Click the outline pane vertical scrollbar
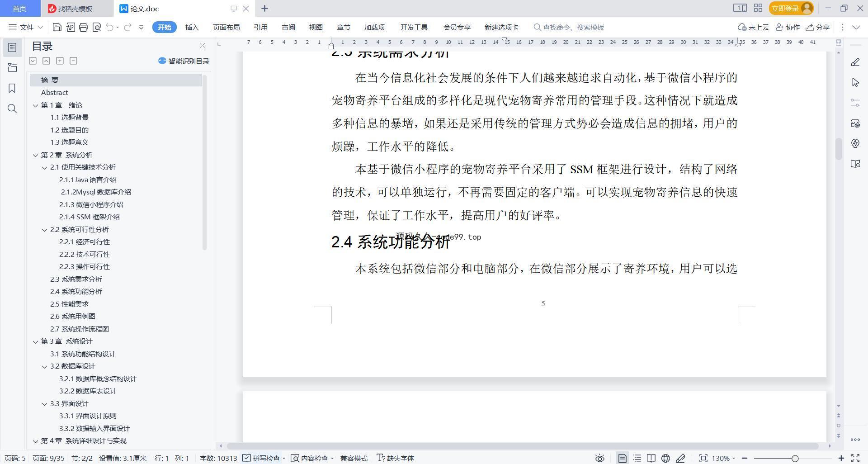 204,163
